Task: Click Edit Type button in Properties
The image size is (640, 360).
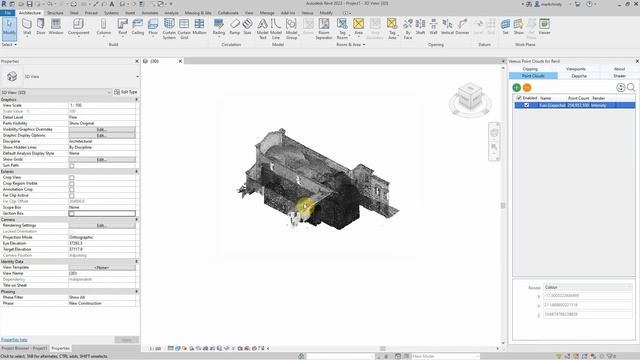Action: pyautogui.click(x=126, y=92)
